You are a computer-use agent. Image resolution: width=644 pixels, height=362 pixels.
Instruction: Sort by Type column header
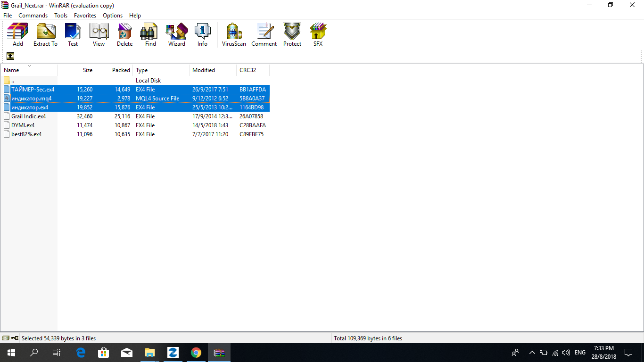(161, 70)
